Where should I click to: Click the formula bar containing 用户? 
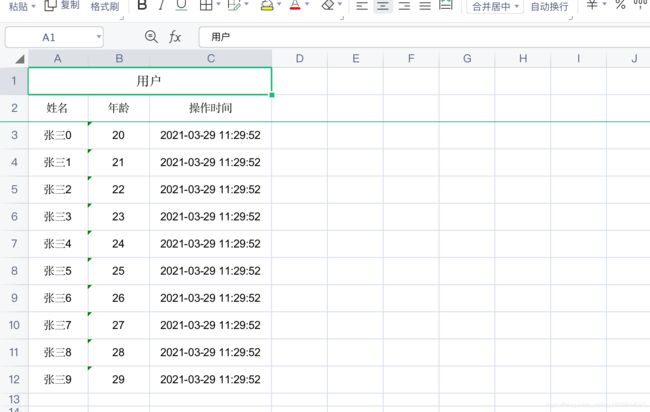[x=424, y=37]
